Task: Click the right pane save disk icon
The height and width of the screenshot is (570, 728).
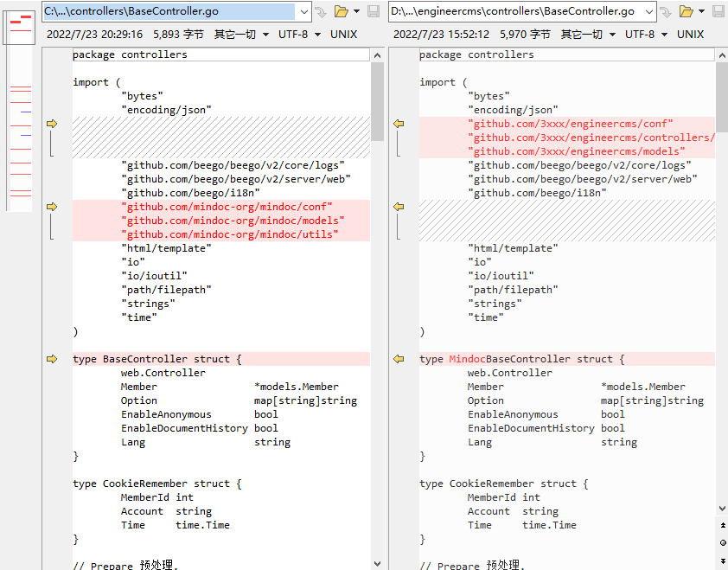Action: [719, 11]
